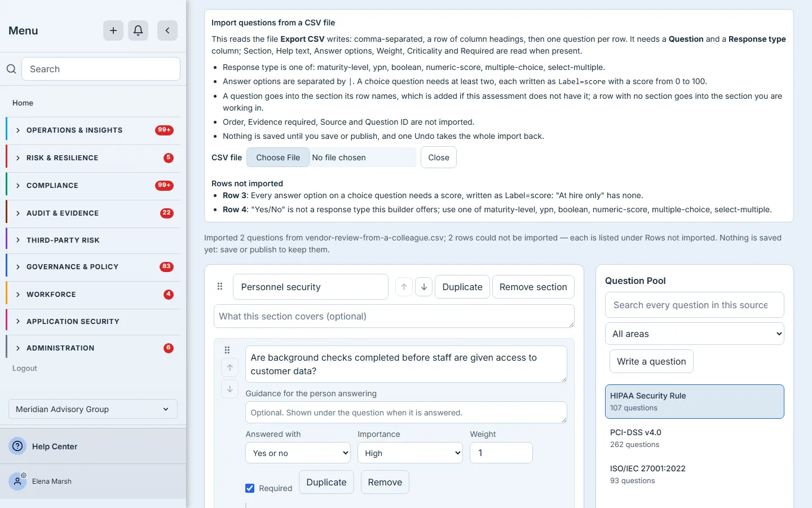The height and width of the screenshot is (508, 812).
Task: Grab the Personnel security section drag handle
Action: (x=220, y=287)
